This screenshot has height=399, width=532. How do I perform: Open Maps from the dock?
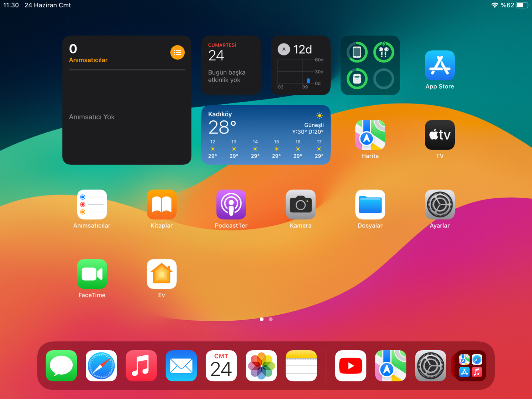coord(391,366)
